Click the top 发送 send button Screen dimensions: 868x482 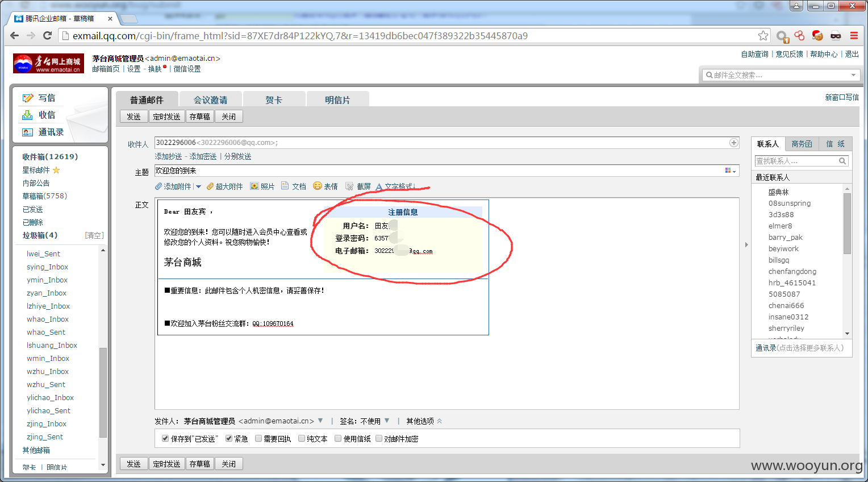click(134, 117)
